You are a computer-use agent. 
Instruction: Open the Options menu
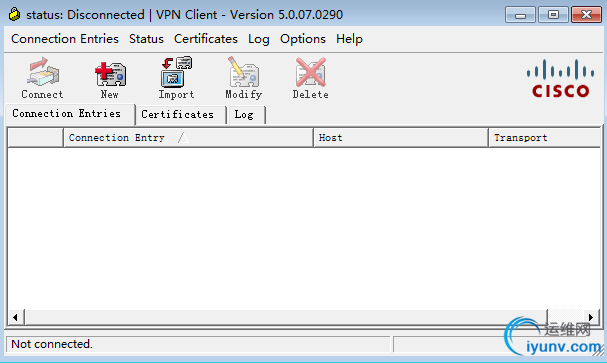pos(303,39)
